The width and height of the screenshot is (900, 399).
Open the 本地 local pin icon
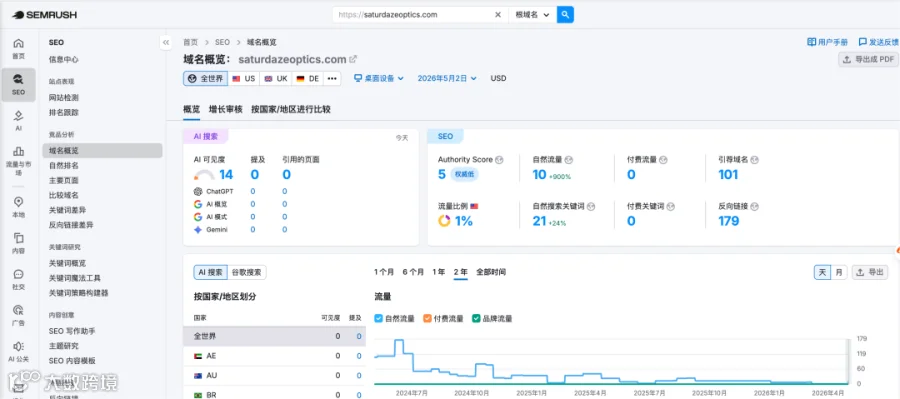pyautogui.click(x=18, y=207)
